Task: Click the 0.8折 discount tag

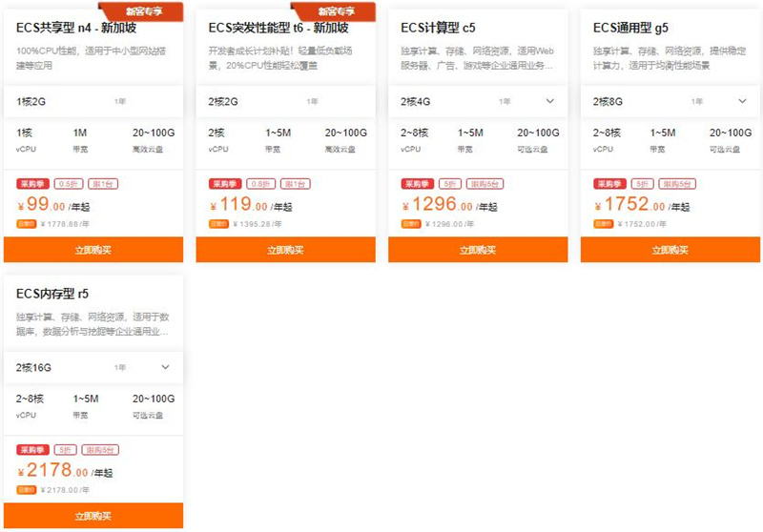Action: [x=260, y=184]
